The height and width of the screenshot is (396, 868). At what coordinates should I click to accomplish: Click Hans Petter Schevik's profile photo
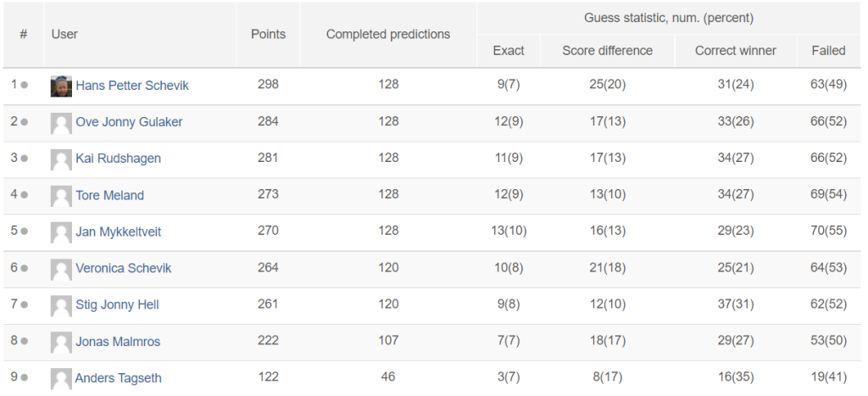61,86
